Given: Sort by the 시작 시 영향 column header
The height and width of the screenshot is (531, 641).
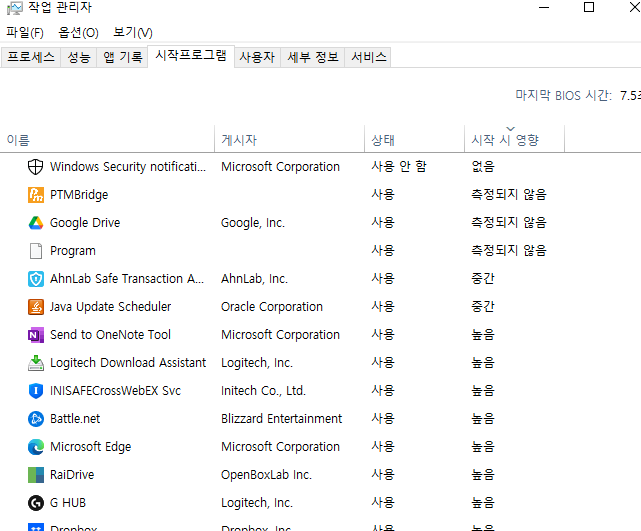Looking at the screenshot, I should click(514, 140).
